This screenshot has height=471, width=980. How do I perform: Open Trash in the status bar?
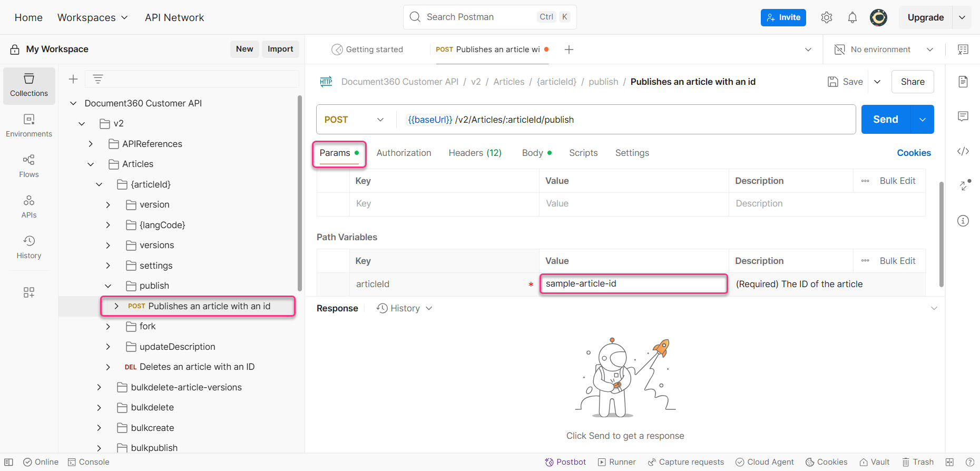point(918,462)
